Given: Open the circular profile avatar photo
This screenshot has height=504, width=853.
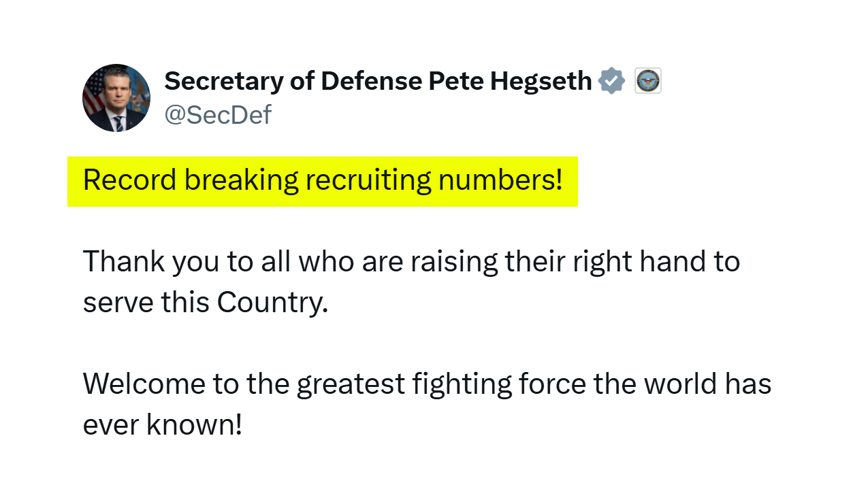Looking at the screenshot, I should pos(116,98).
